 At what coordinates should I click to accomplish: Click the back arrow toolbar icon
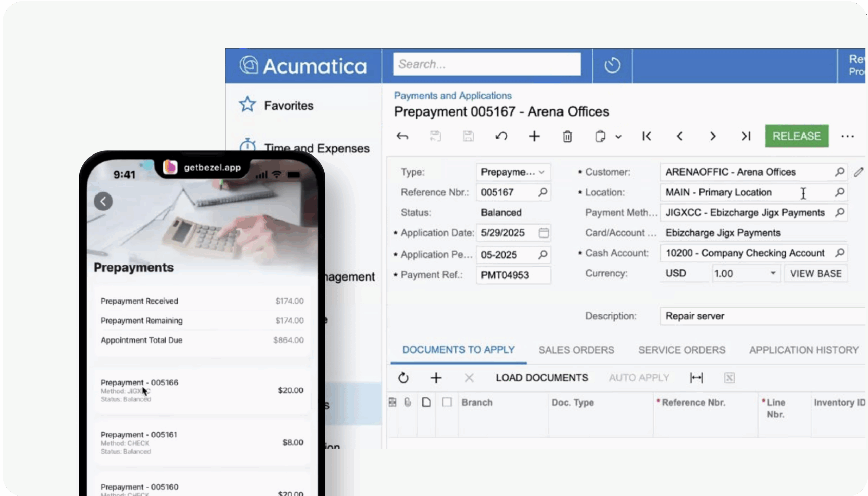402,136
